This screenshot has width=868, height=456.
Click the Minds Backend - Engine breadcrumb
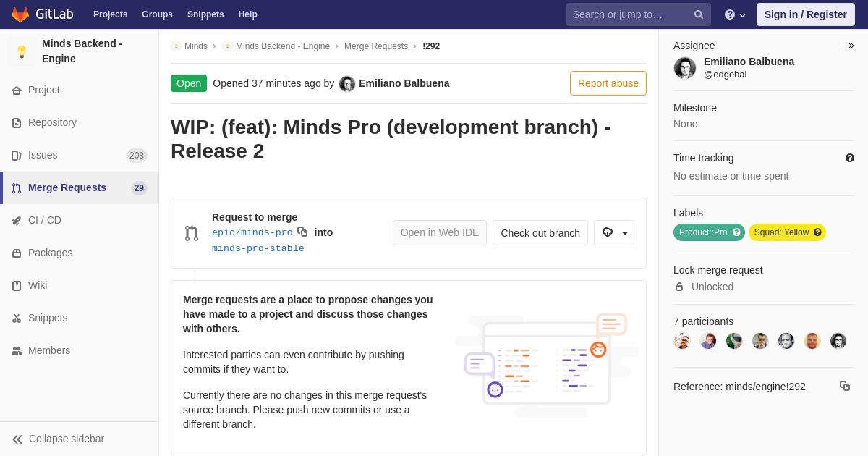click(283, 46)
